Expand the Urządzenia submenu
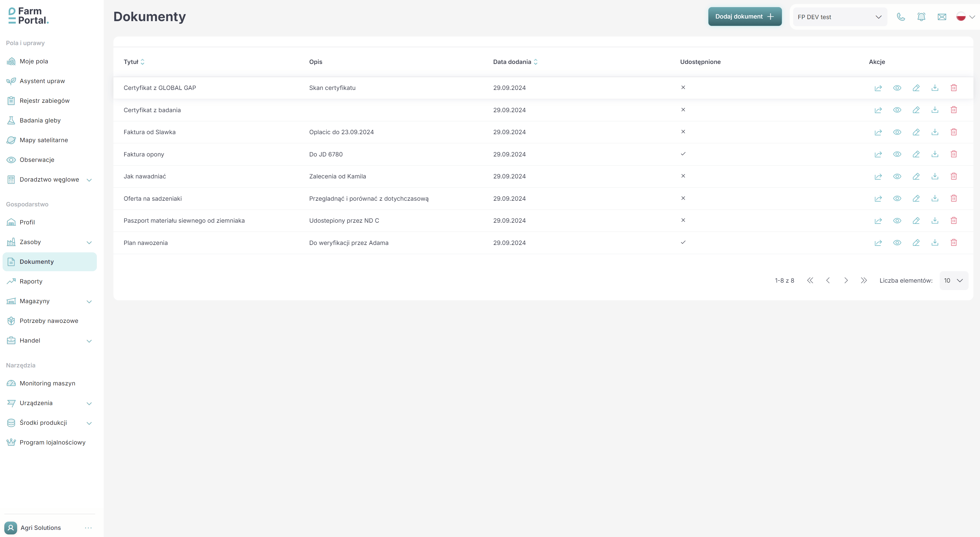 [x=89, y=403]
